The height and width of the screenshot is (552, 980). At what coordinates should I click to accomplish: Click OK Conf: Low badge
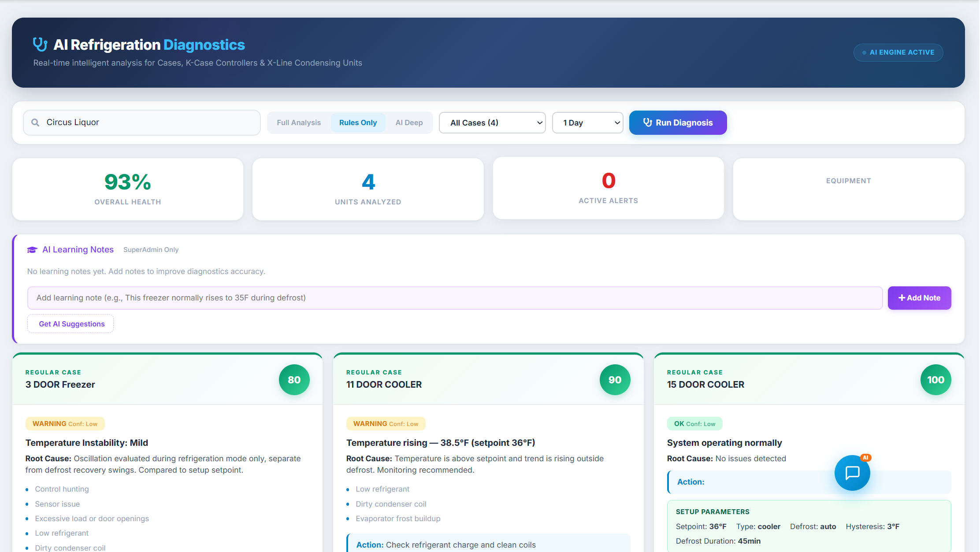(x=694, y=424)
